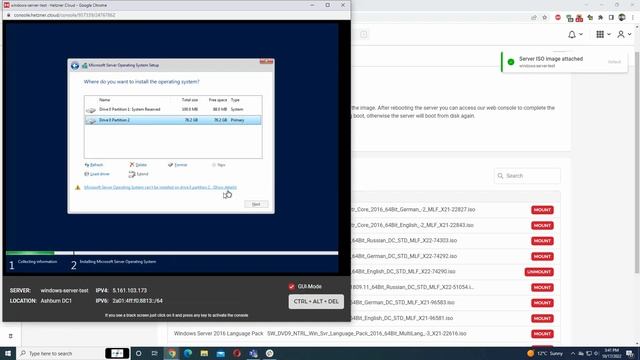This screenshot has width=640, height=360.
Task: Open the can't be installed warning details link
Action: [x=160, y=187]
